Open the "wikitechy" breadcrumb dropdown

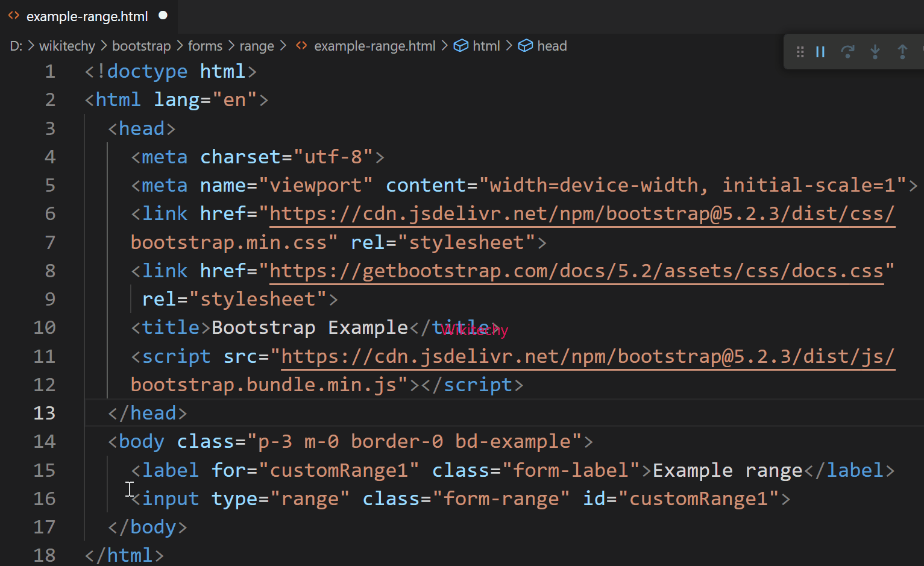[67, 45]
